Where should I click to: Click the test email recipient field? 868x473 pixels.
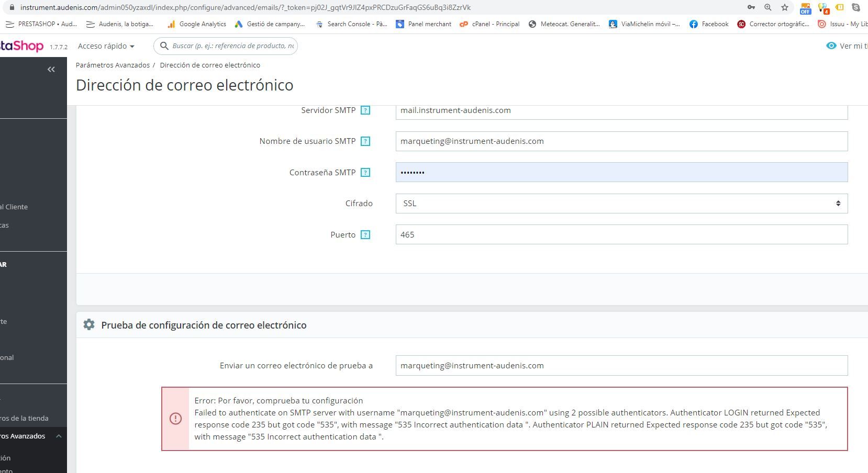(x=621, y=366)
